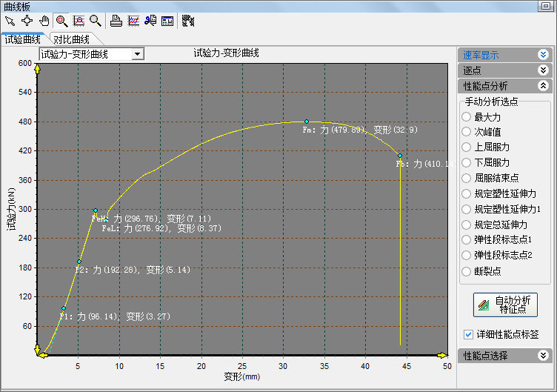Select the 断裂点 radio option
Image resolution: width=557 pixels, height=392 pixels.
[466, 270]
